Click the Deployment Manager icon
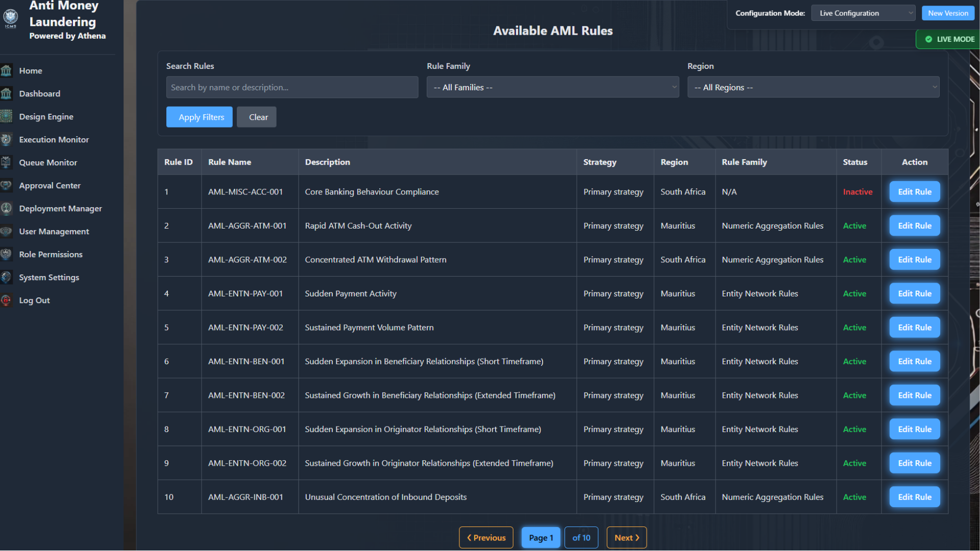Viewport: 980px width, 551px height. point(7,209)
